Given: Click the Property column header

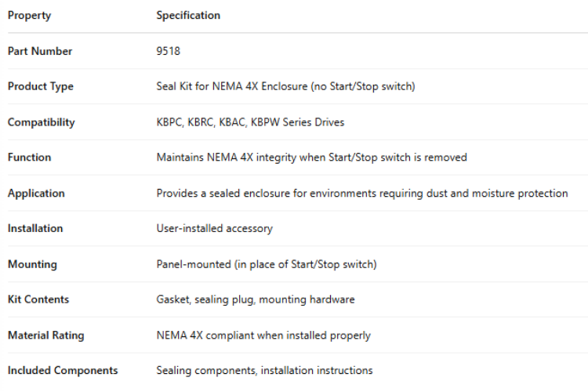Looking at the screenshot, I should click(29, 15).
